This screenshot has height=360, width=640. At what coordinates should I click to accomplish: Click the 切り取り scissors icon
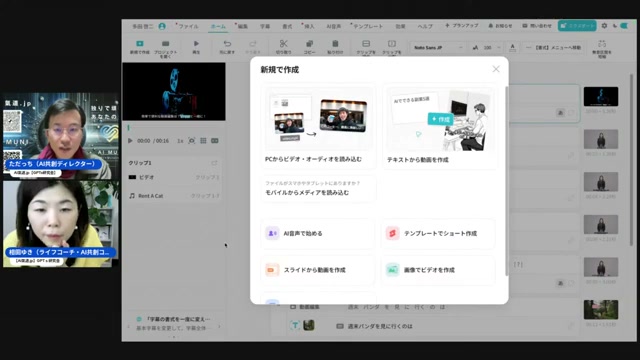click(x=284, y=44)
